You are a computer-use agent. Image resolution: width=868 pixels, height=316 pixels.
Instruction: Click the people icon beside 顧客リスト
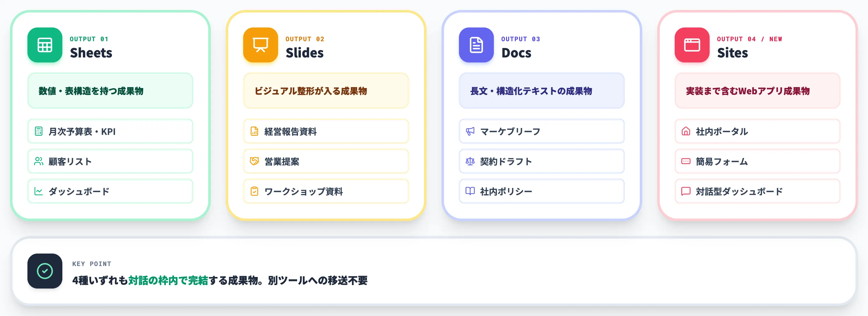click(39, 161)
